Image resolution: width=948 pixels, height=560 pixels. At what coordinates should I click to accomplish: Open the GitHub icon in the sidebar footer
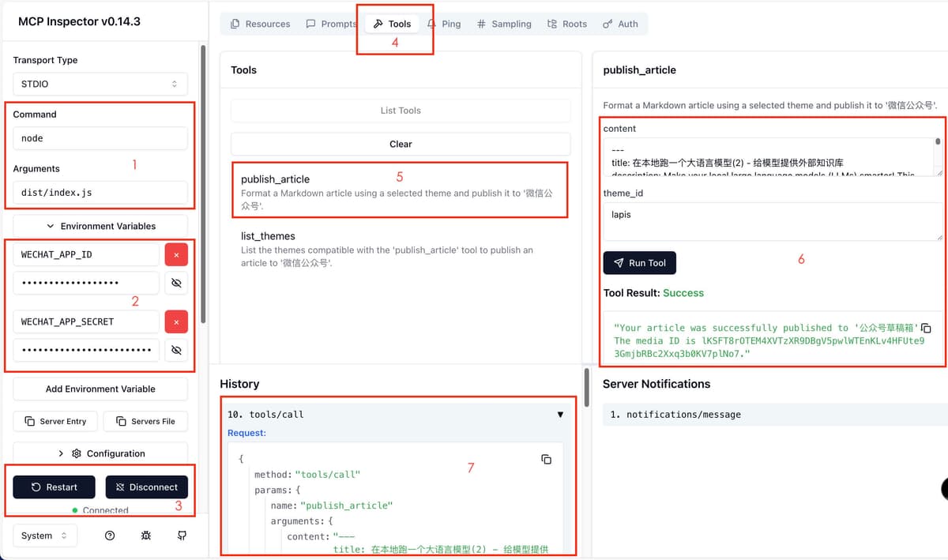coord(182,536)
